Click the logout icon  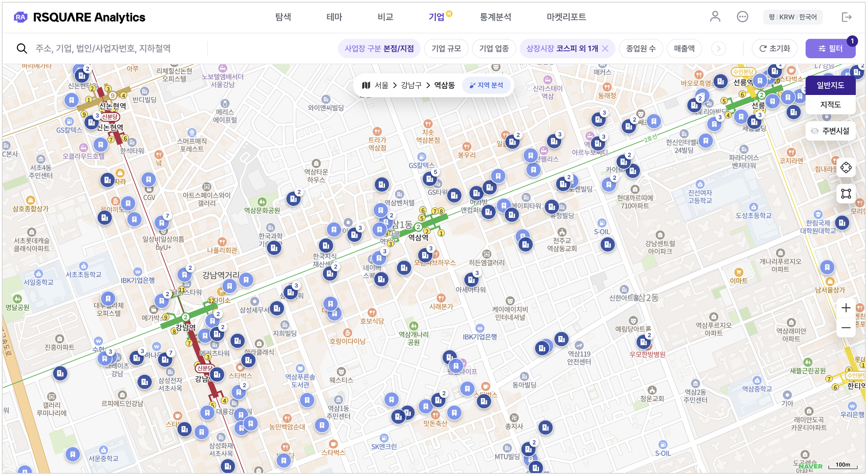pyautogui.click(x=847, y=17)
